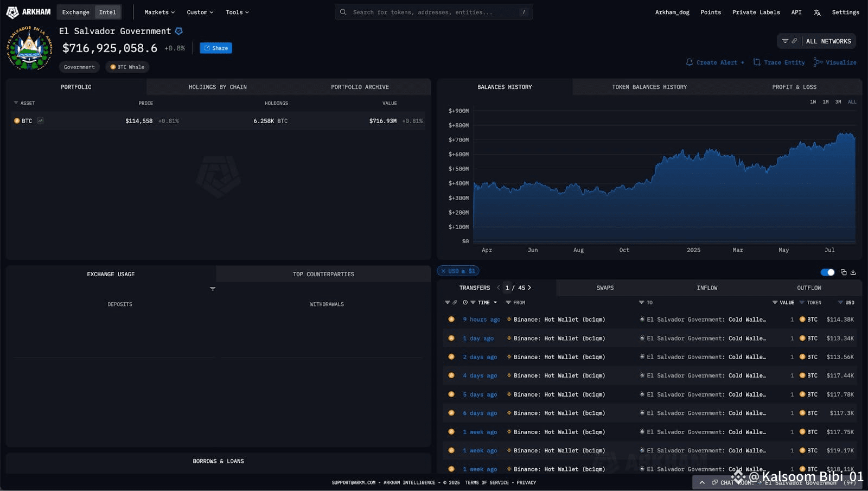The height and width of the screenshot is (491, 868).
Task: Expand the Borrows & Loans section
Action: [x=219, y=461]
